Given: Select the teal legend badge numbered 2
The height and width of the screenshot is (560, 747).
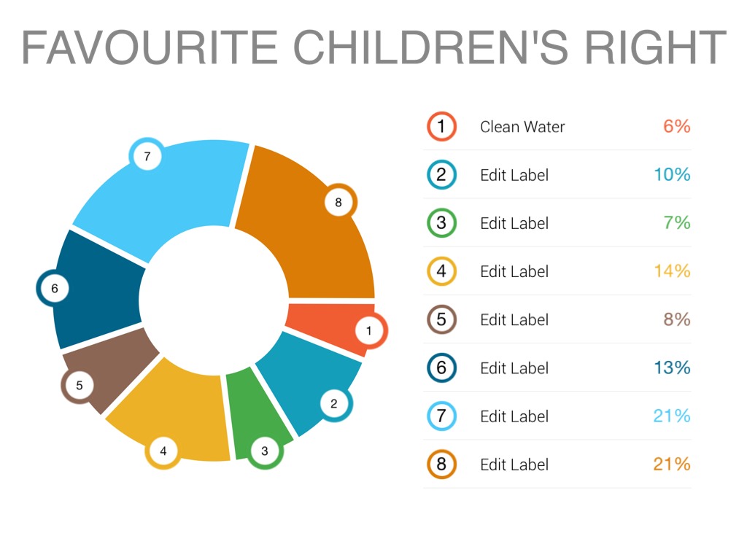Looking at the screenshot, I should point(441,175).
